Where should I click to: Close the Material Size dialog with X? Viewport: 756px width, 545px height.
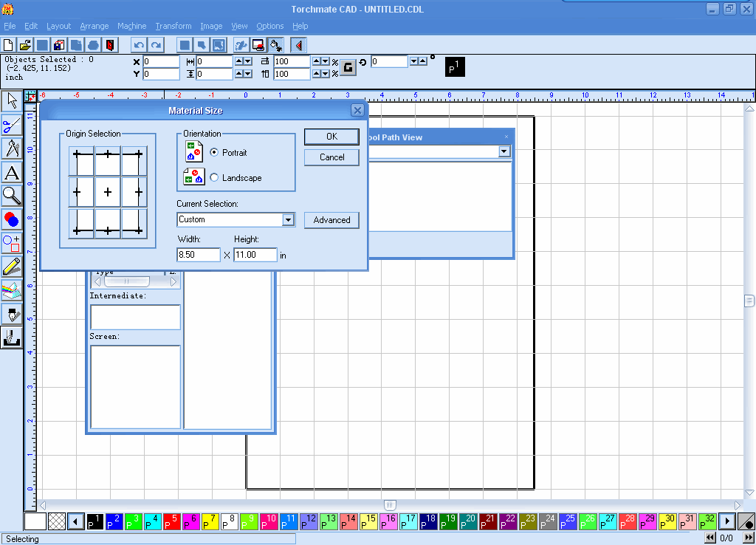click(357, 111)
